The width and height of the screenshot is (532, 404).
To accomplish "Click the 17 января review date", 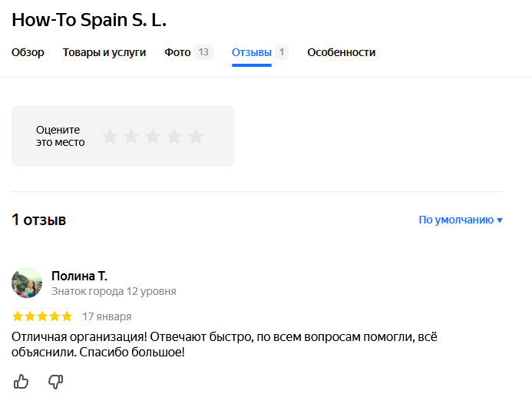I will coord(107,316).
